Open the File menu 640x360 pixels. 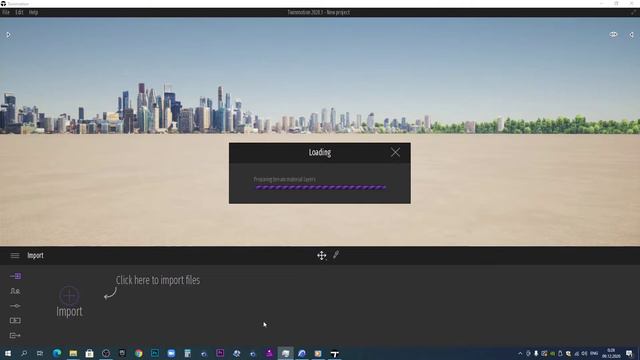tap(6, 12)
